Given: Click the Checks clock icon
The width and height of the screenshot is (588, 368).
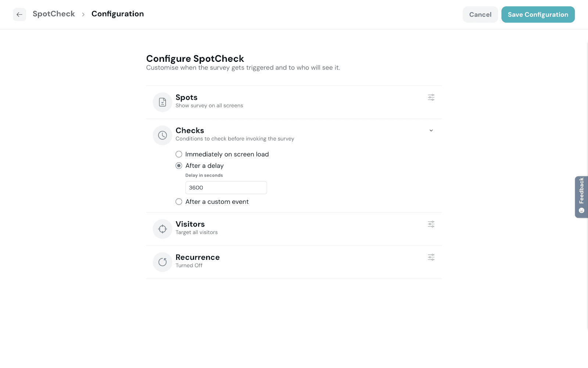Looking at the screenshot, I should 162,135.
